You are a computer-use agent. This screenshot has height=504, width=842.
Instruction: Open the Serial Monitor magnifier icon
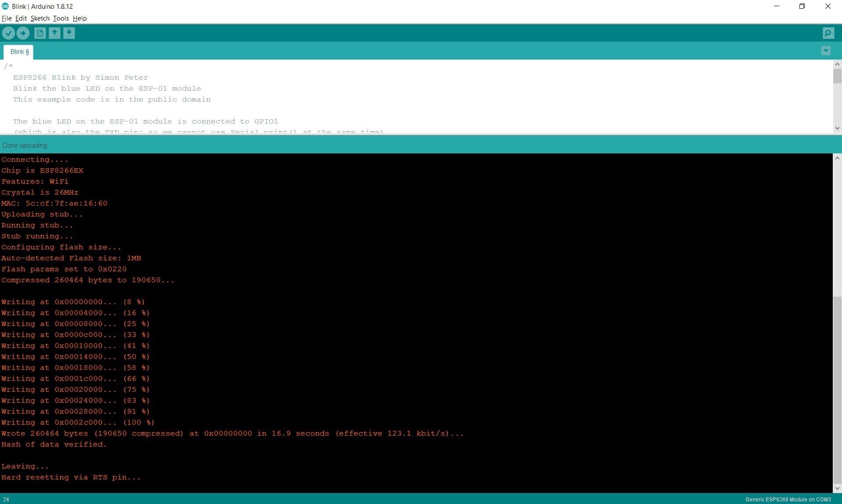pos(828,33)
